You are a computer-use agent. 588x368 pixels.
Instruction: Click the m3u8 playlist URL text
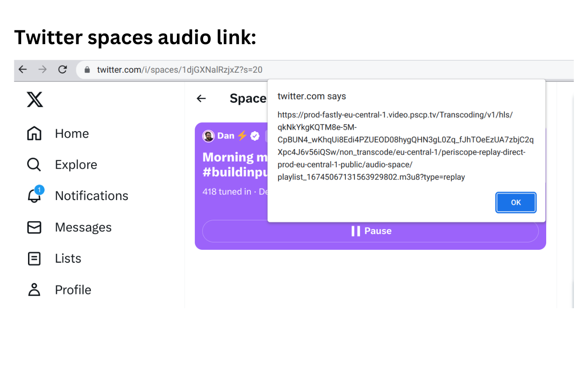pyautogui.click(x=406, y=146)
